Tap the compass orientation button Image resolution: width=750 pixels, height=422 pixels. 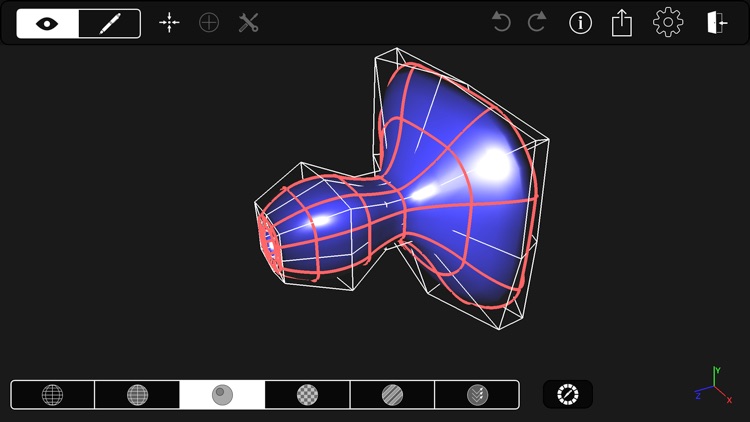pyautogui.click(x=568, y=394)
